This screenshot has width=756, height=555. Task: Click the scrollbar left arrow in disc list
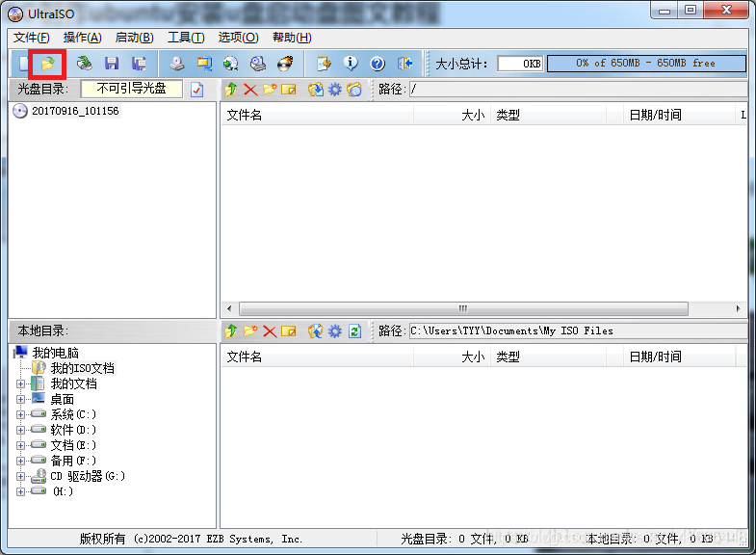[229, 308]
